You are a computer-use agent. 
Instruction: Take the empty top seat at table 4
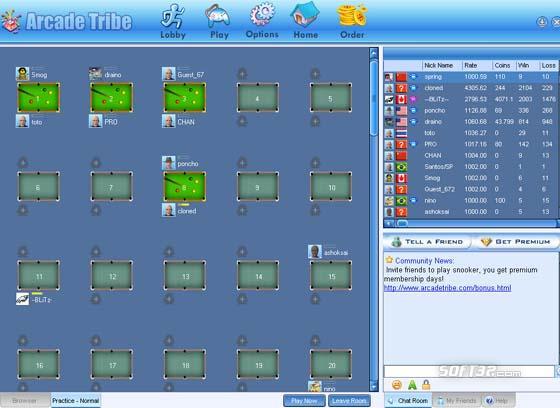click(242, 74)
